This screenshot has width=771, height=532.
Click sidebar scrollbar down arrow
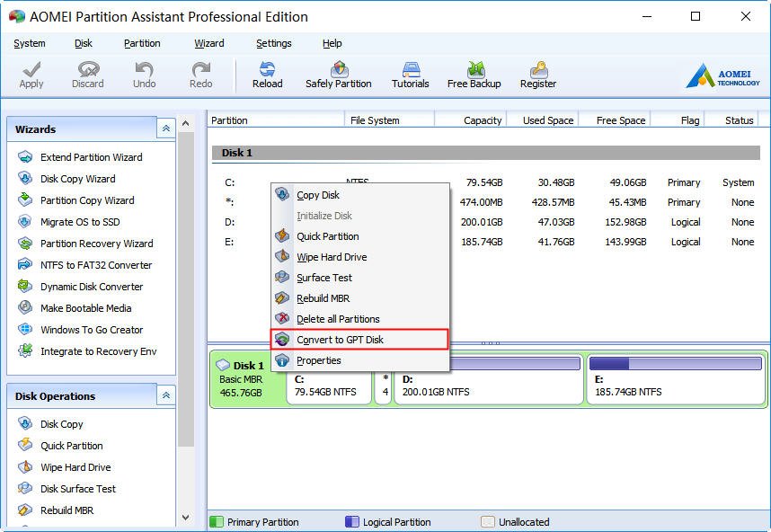[185, 518]
